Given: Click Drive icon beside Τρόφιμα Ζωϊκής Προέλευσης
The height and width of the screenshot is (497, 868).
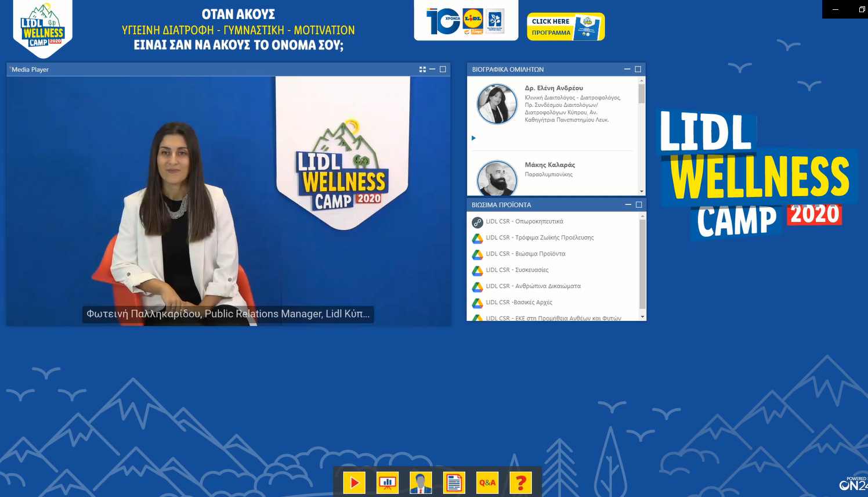Looking at the screenshot, I should [478, 238].
